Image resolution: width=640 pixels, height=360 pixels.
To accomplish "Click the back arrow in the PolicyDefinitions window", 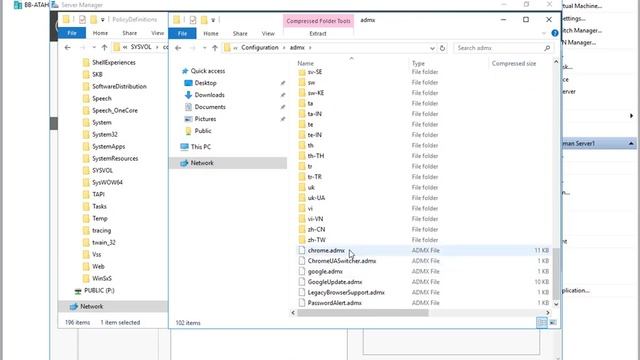I will (67, 47).
